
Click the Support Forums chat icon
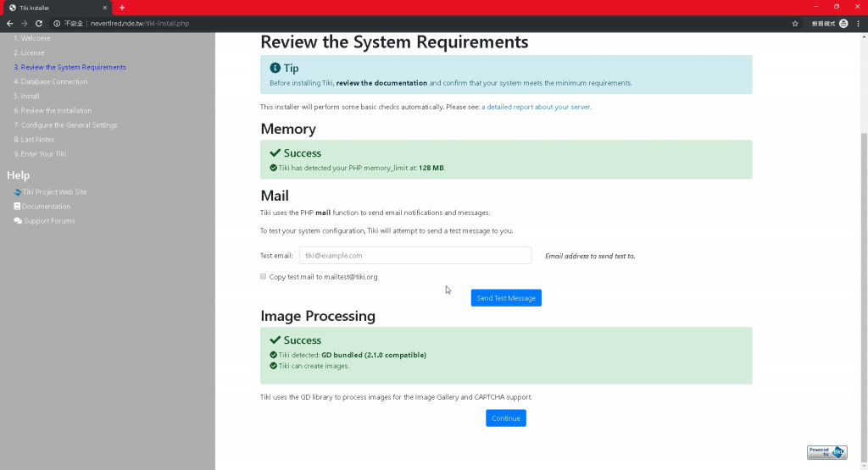[18, 221]
